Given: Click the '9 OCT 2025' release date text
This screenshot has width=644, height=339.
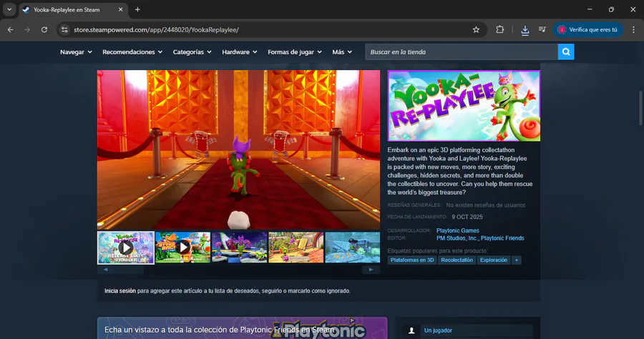Looking at the screenshot, I should point(467,217).
